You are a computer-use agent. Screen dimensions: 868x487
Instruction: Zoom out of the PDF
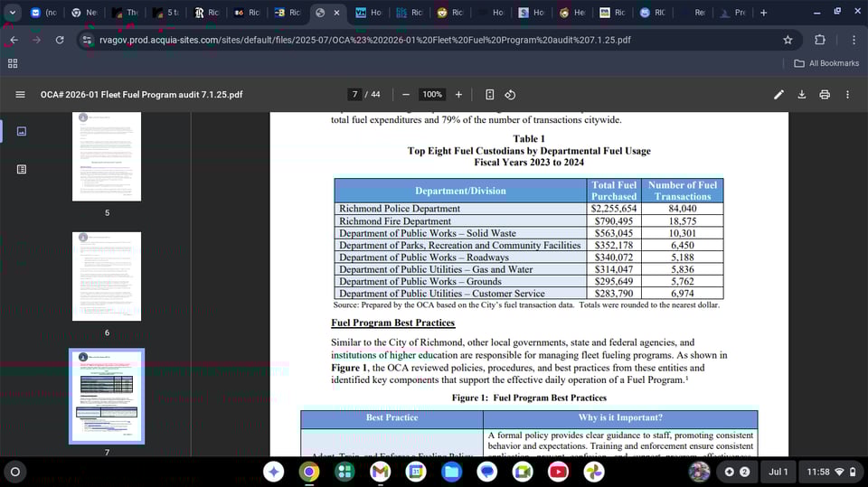[406, 95]
